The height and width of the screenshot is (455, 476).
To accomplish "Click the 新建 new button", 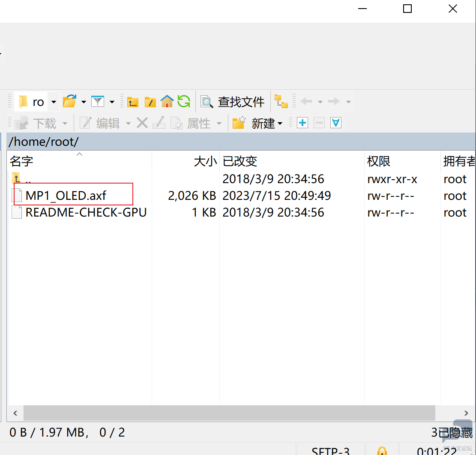I will pos(257,124).
